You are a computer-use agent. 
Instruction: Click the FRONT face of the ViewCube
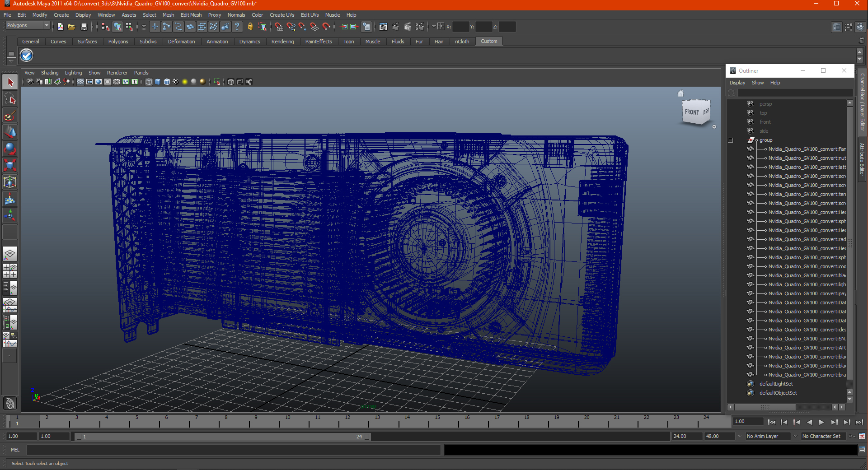click(691, 112)
